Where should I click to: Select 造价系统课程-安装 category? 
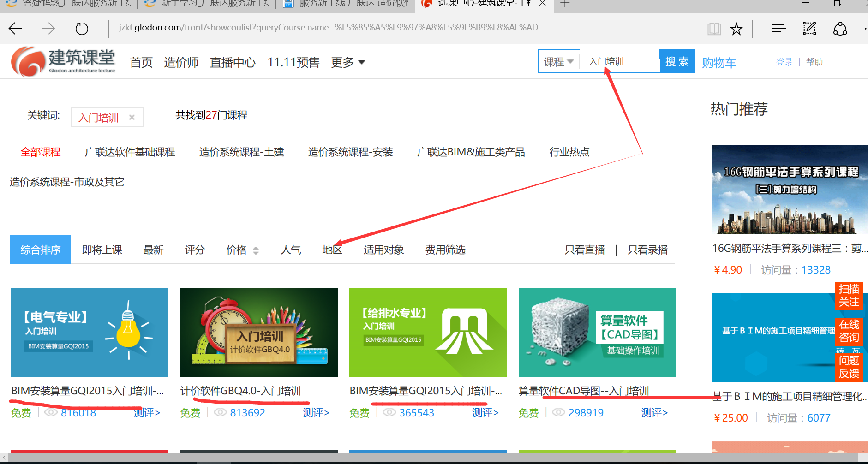[350, 152]
